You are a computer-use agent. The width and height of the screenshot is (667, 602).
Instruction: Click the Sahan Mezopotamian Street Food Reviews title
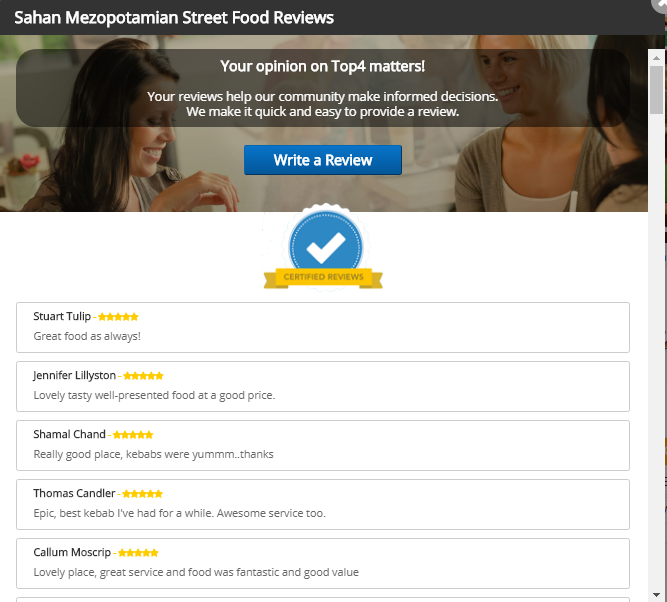pyautogui.click(x=174, y=18)
